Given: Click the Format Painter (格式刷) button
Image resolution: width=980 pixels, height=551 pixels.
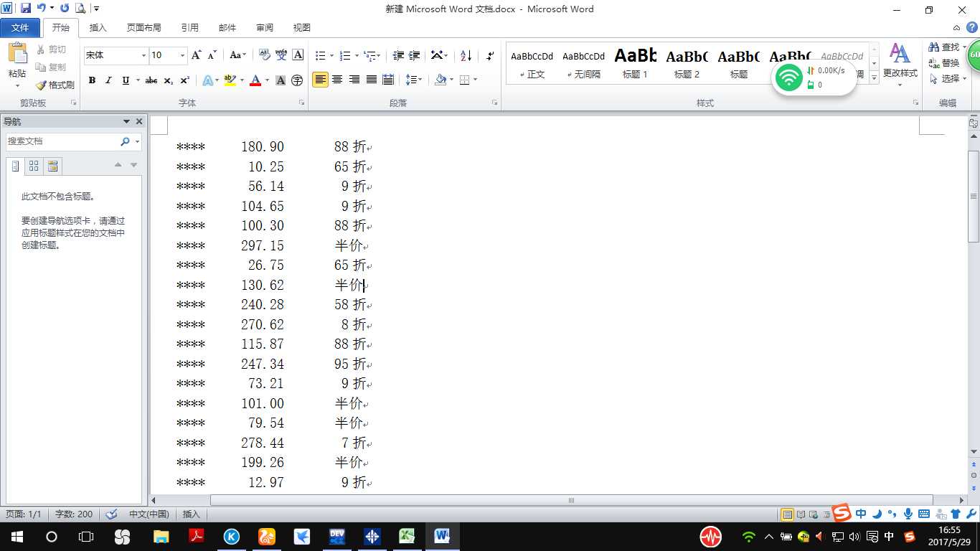Looking at the screenshot, I should (x=55, y=85).
